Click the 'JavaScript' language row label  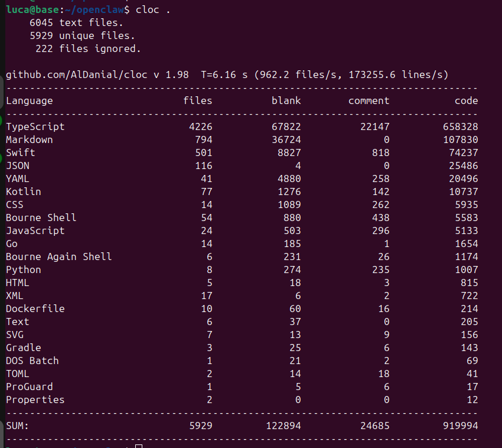[x=35, y=231]
